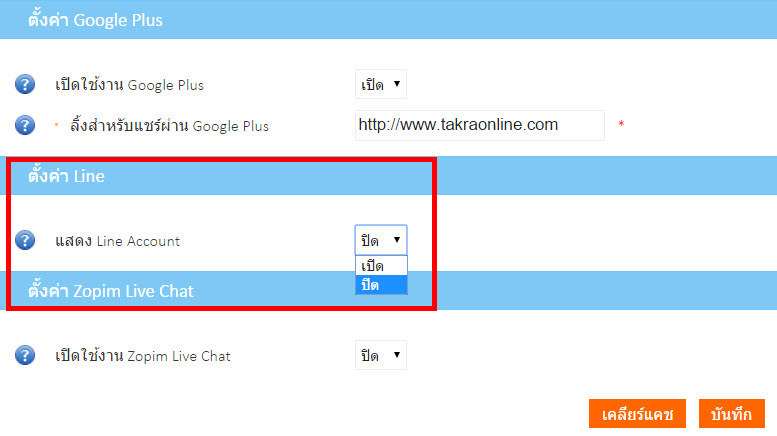Click the แสดง Line Account label text
The height and width of the screenshot is (436, 777).
coord(118,241)
